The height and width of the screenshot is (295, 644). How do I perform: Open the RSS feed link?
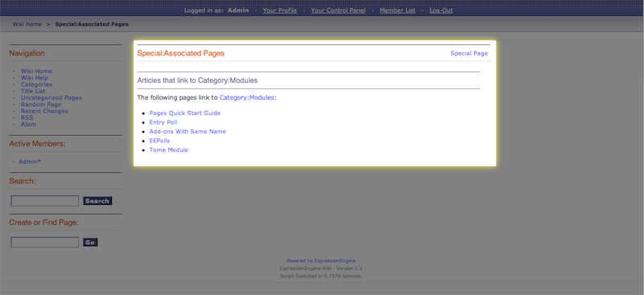click(x=27, y=117)
